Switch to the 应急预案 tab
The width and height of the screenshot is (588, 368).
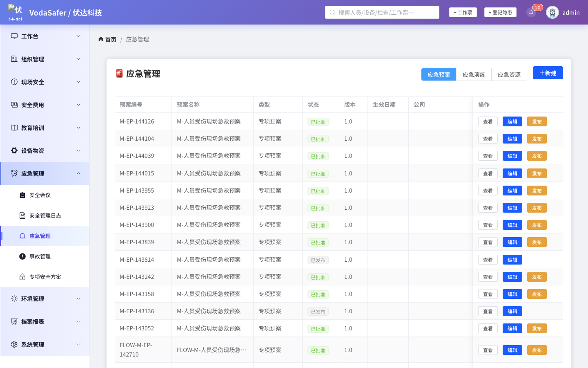coord(439,74)
